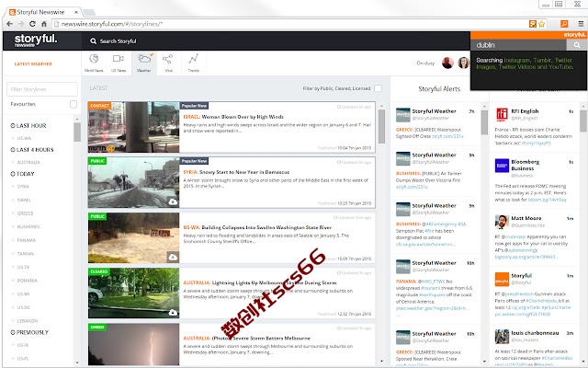This screenshot has width=588, height=368.
Task: Tick the Favourites checkbox
Action: 73,104
